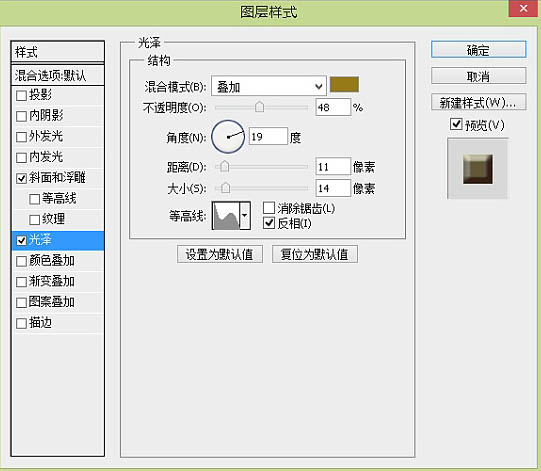
Task: Enable the 等高线 sub-option checkbox in style list
Action: [x=35, y=199]
